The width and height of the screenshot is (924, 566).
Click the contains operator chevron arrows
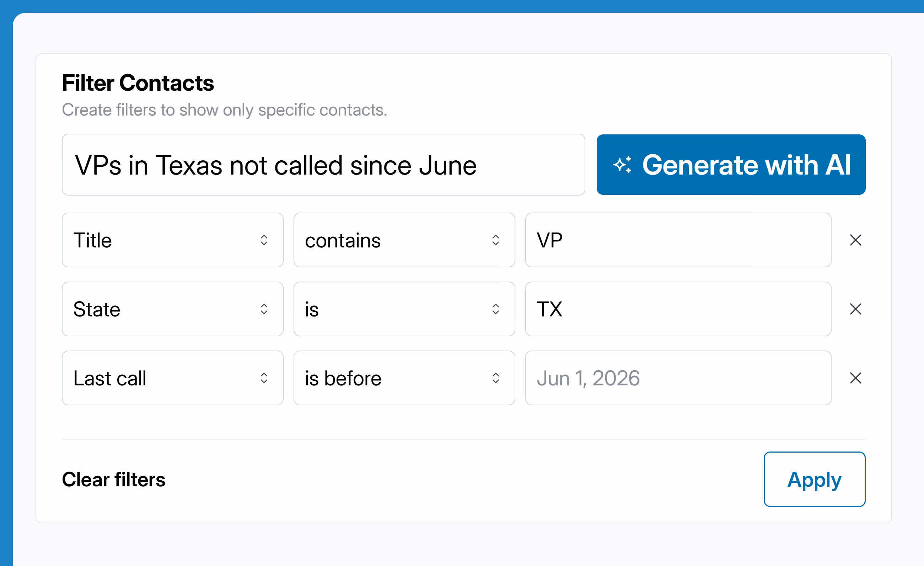pyautogui.click(x=496, y=240)
